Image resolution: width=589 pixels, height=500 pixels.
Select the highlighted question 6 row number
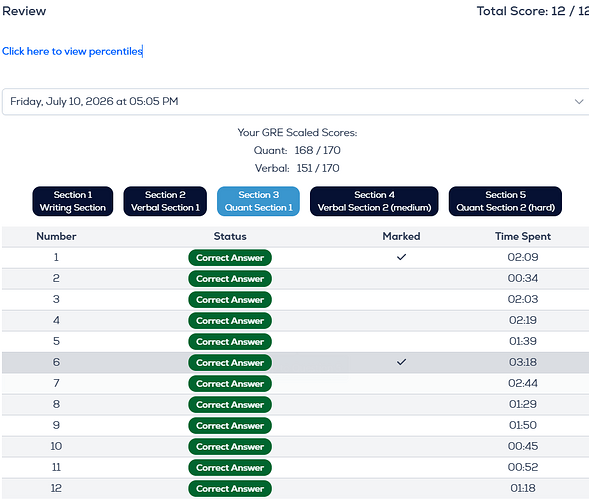(56, 362)
